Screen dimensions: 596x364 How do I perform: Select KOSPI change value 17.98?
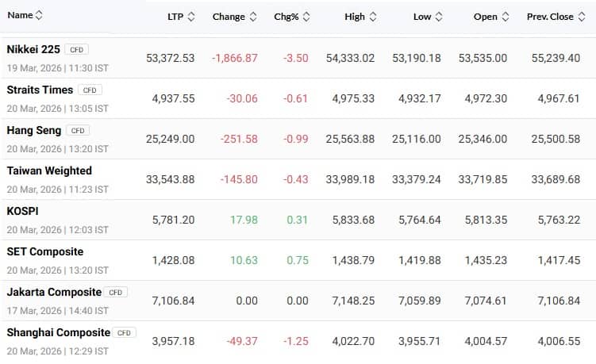(x=244, y=220)
